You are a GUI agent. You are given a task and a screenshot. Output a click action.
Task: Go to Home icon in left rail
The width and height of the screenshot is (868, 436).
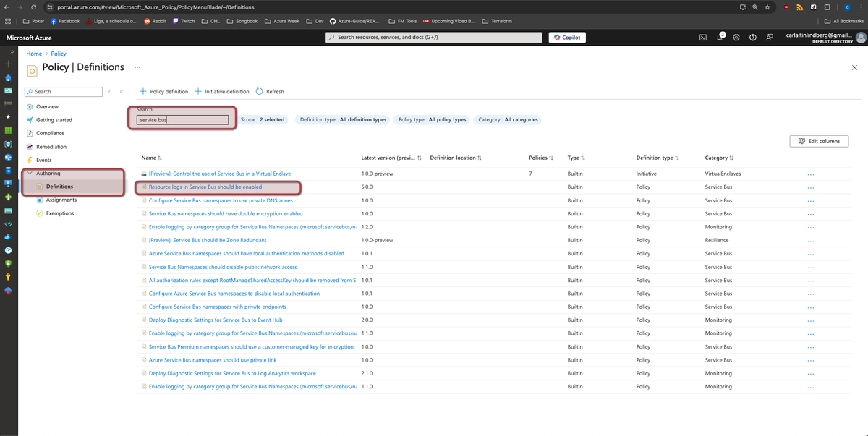pyautogui.click(x=8, y=77)
